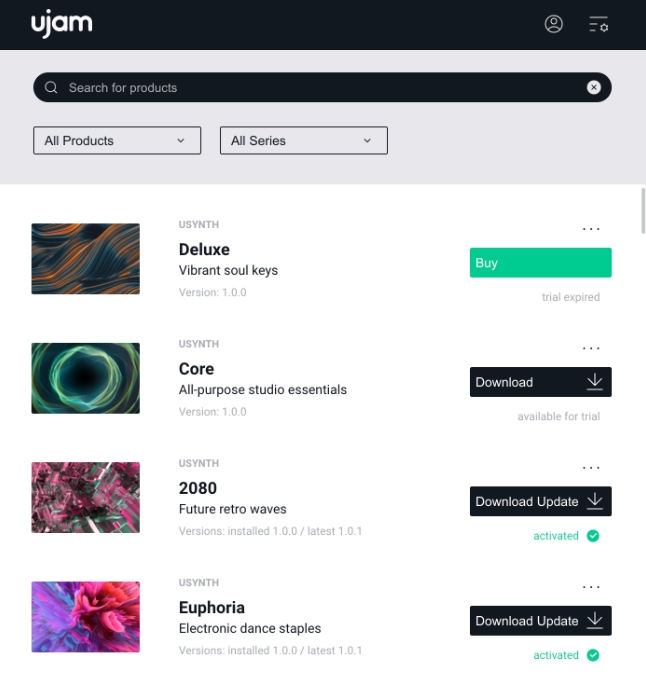Open the All Products dropdown

click(117, 140)
